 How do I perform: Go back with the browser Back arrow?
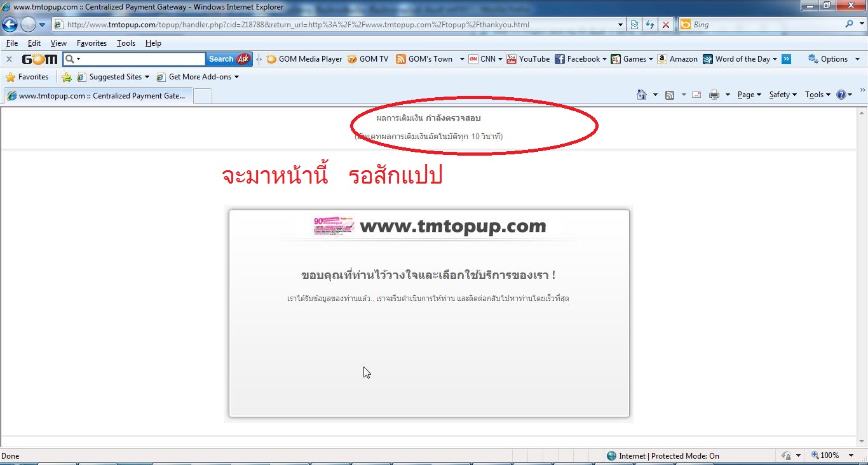pos(10,25)
